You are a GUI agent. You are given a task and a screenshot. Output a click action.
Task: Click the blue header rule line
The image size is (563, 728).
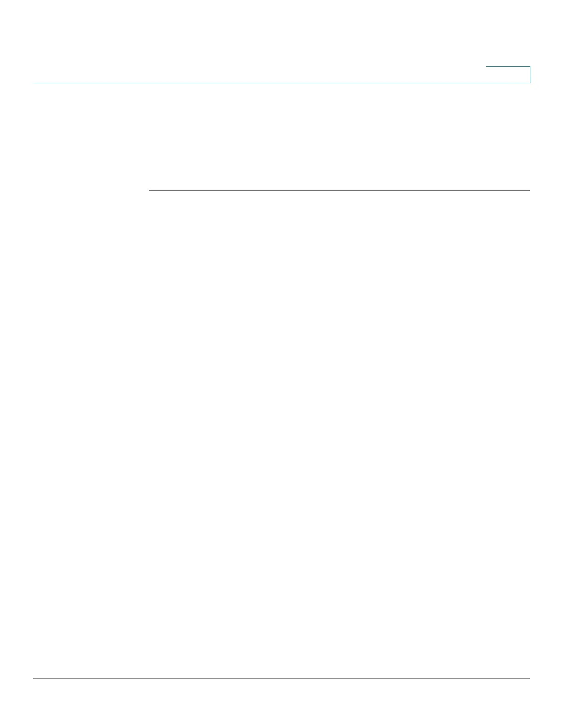(x=281, y=83)
